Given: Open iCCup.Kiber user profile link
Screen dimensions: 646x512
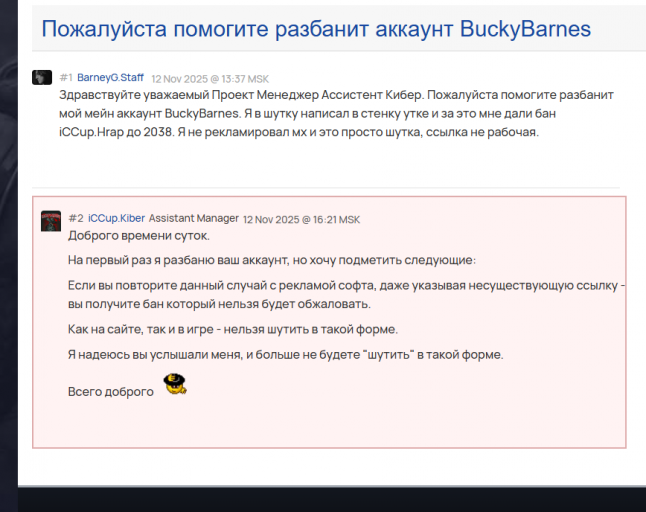Looking at the screenshot, I should (x=116, y=218).
